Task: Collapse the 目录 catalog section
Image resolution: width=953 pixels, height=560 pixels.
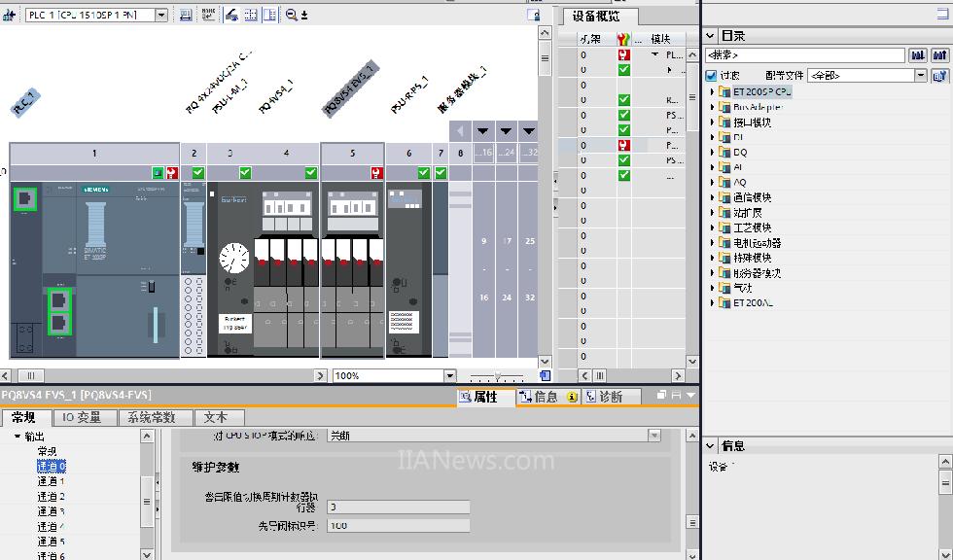Action: click(x=711, y=36)
